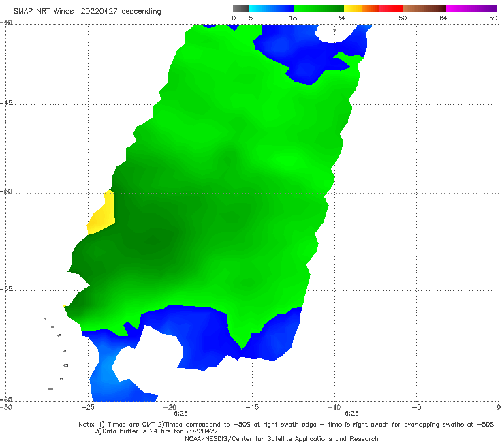The image size is (504, 443).
Task: Click the green 18-34 colorbar segment
Action: point(319,8)
